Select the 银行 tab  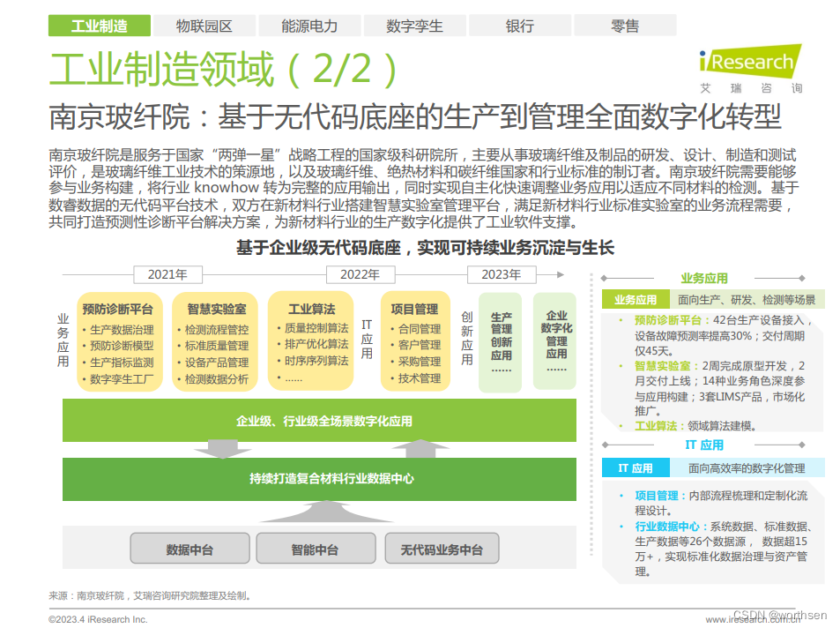pos(519,26)
